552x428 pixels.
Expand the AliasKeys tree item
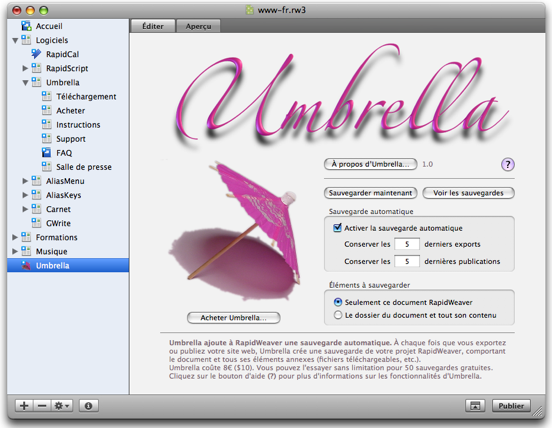pyautogui.click(x=25, y=195)
